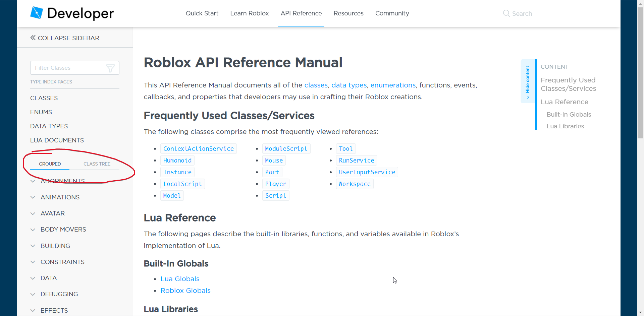Viewport: 644px width, 316px height.
Task: Click the search magnifier icon
Action: click(506, 13)
